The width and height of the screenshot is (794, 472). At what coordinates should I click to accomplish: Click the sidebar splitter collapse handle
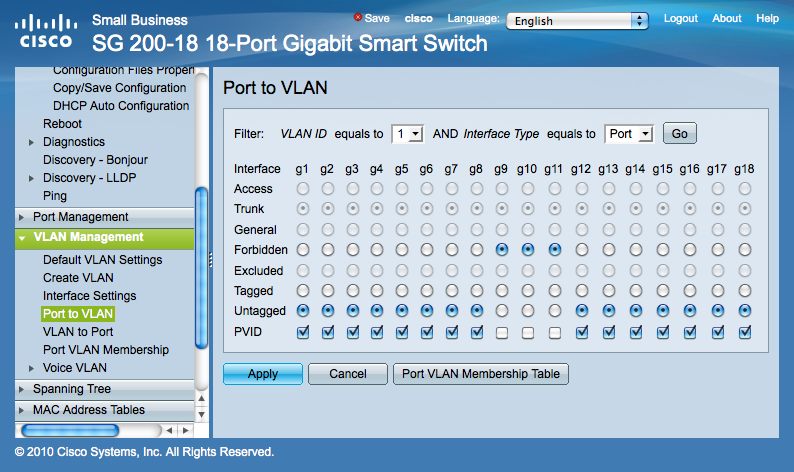click(211, 259)
